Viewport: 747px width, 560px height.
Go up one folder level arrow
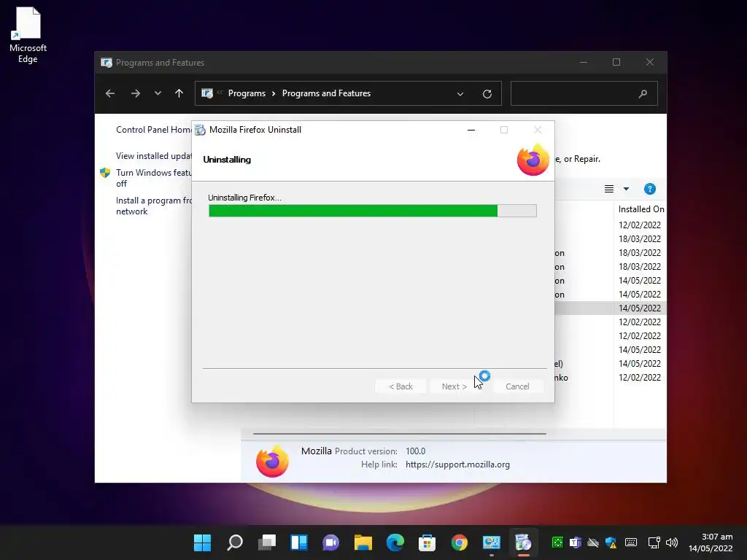click(x=179, y=93)
